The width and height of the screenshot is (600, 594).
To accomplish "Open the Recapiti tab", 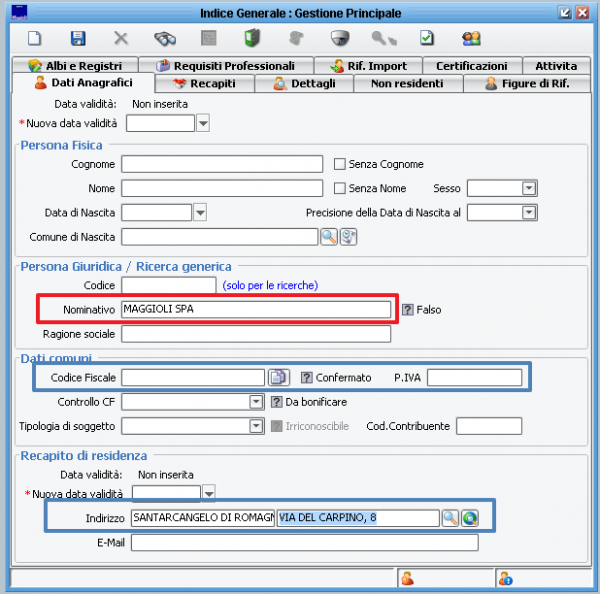I will coord(205,83).
